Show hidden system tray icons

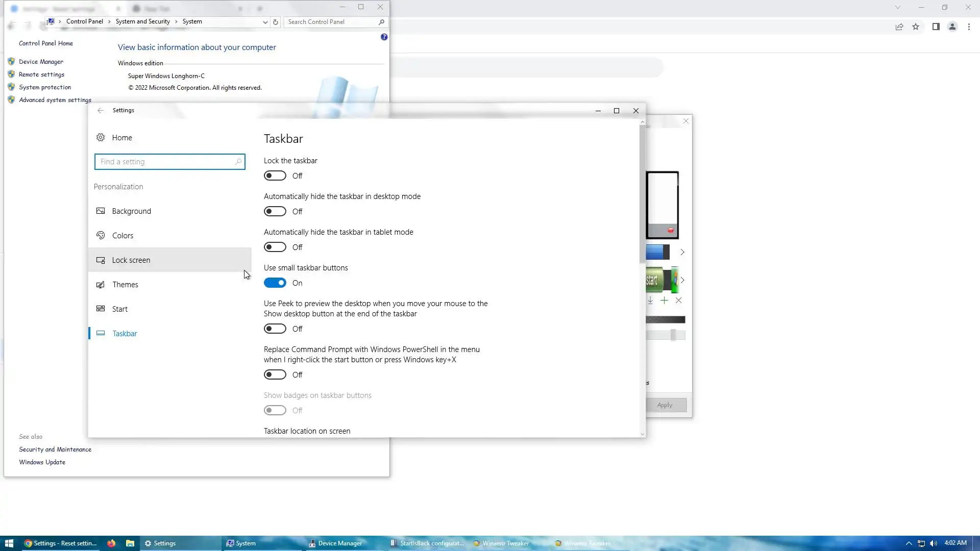pos(909,543)
